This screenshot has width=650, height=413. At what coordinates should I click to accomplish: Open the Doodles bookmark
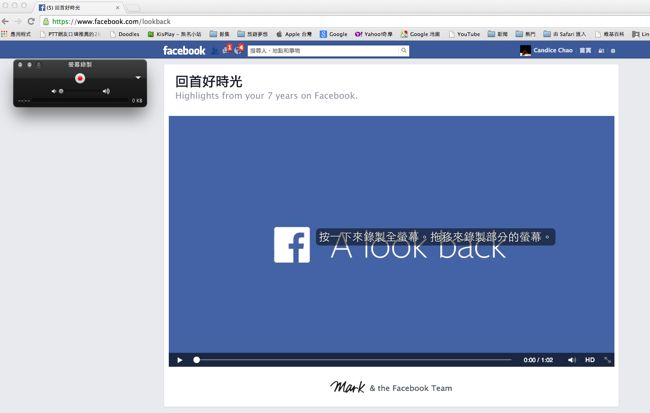128,34
